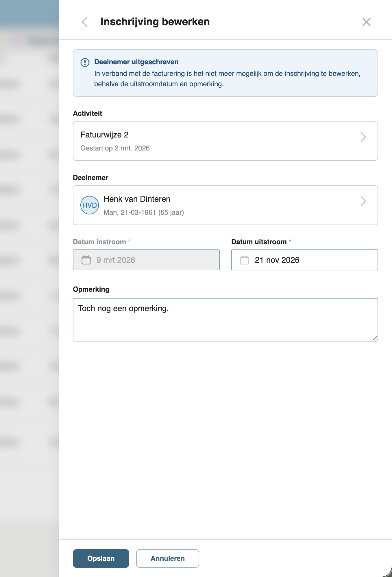Click the Opmerking textarea resize handle
The width and height of the screenshot is (392, 577).
[375, 338]
